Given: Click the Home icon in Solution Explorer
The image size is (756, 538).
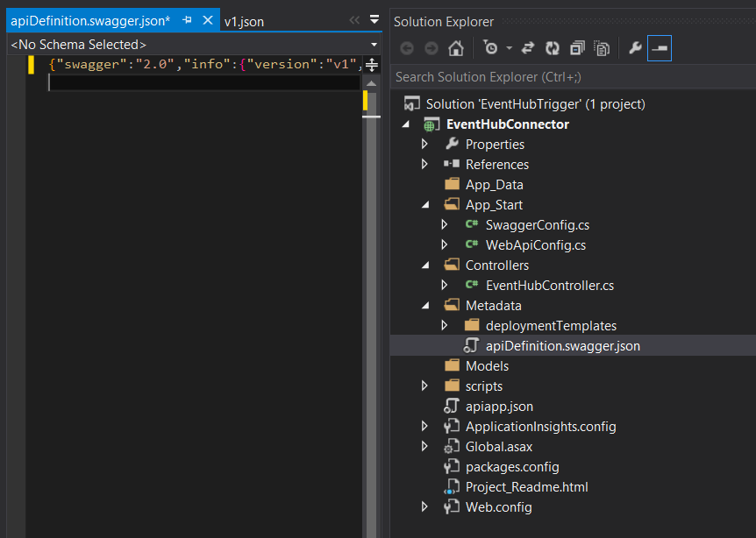Looking at the screenshot, I should [x=455, y=49].
